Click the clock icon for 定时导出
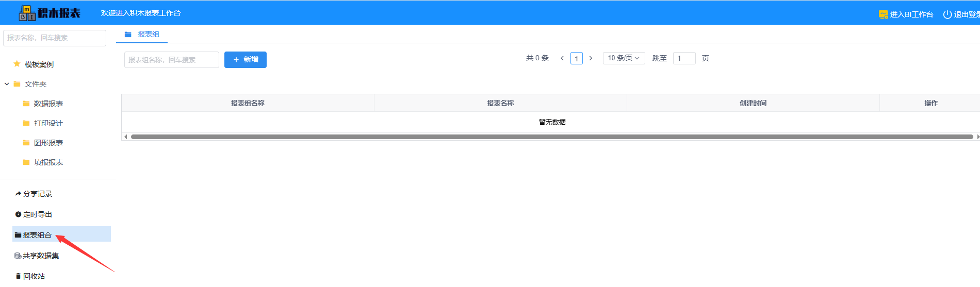The image size is (980, 287). 18,214
